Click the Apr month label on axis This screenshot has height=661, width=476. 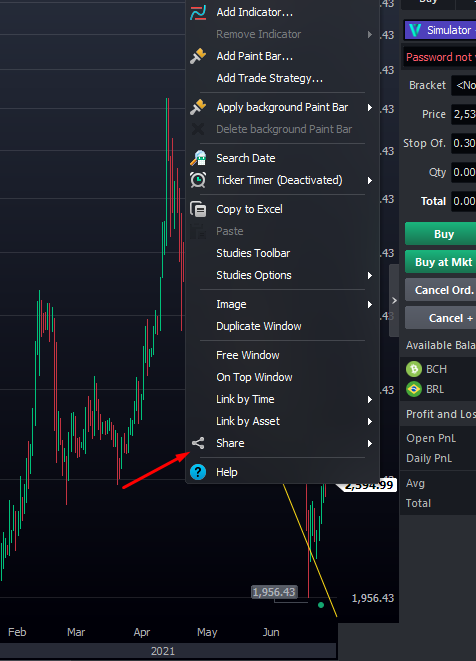click(x=142, y=632)
